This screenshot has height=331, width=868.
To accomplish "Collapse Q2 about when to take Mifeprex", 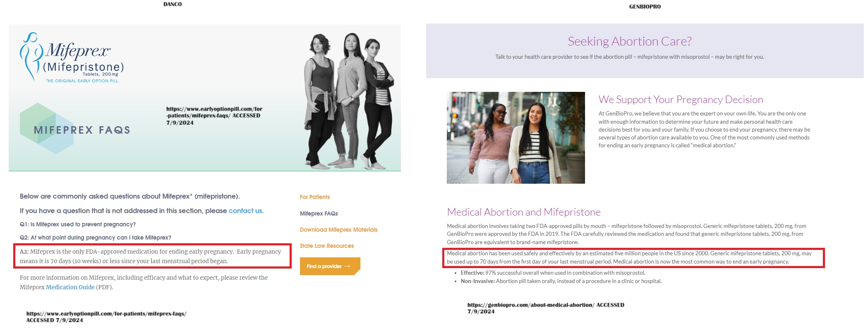I will click(96, 237).
